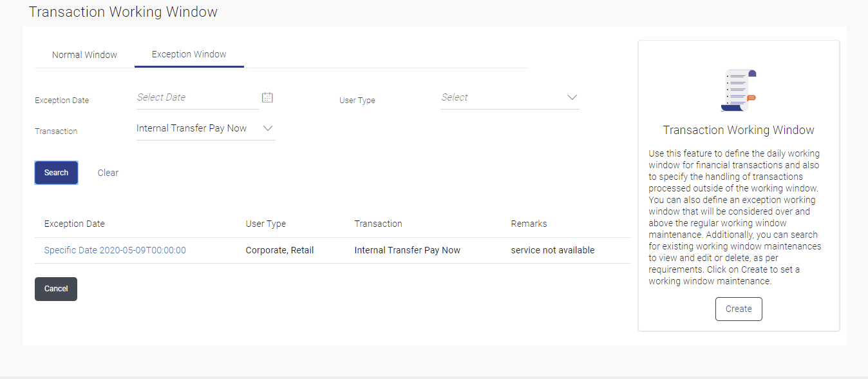Click the User Type column header

266,224
